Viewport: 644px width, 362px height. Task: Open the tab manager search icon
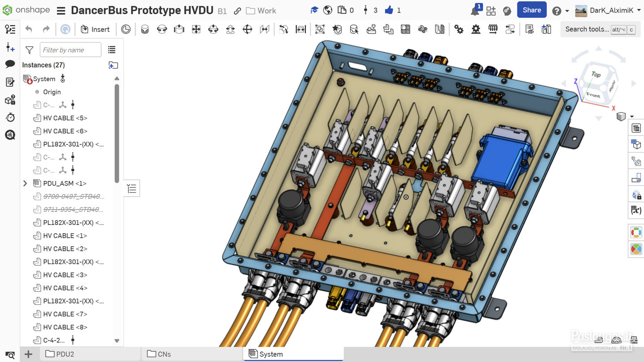click(x=10, y=355)
